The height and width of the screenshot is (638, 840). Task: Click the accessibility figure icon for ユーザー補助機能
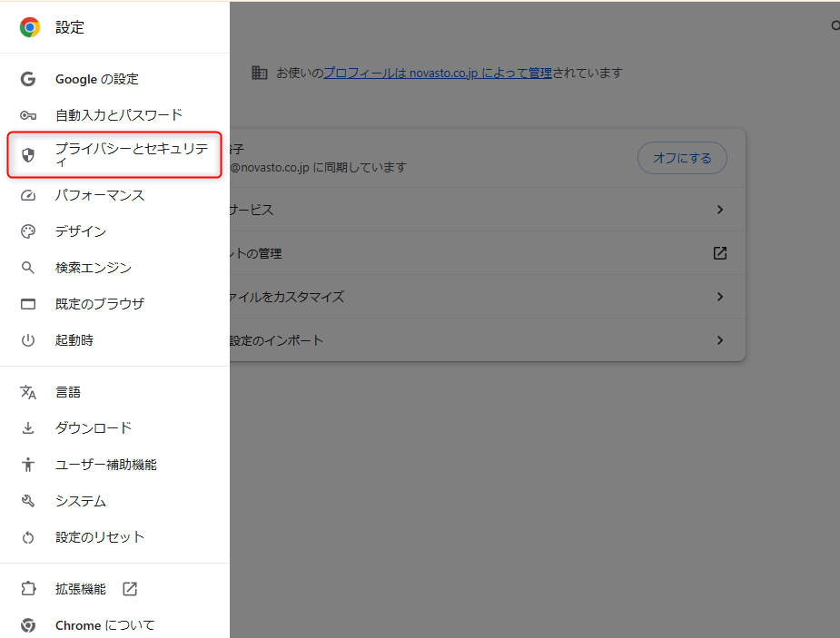(x=28, y=465)
